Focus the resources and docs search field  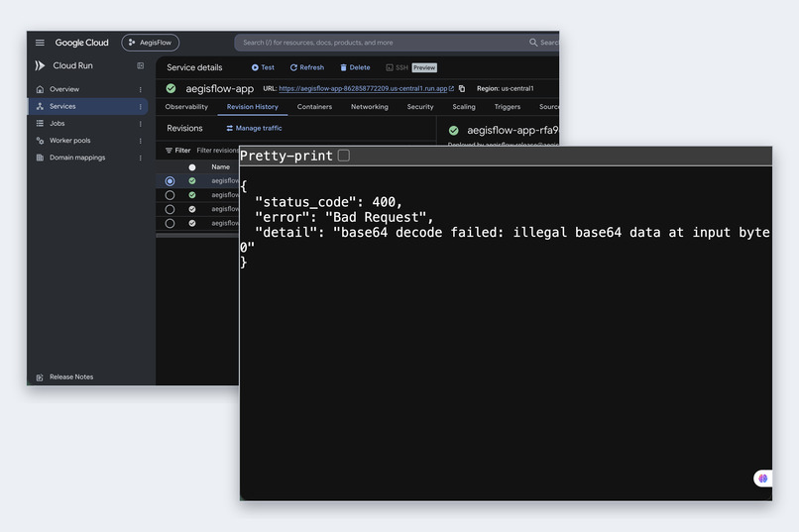[x=383, y=43]
